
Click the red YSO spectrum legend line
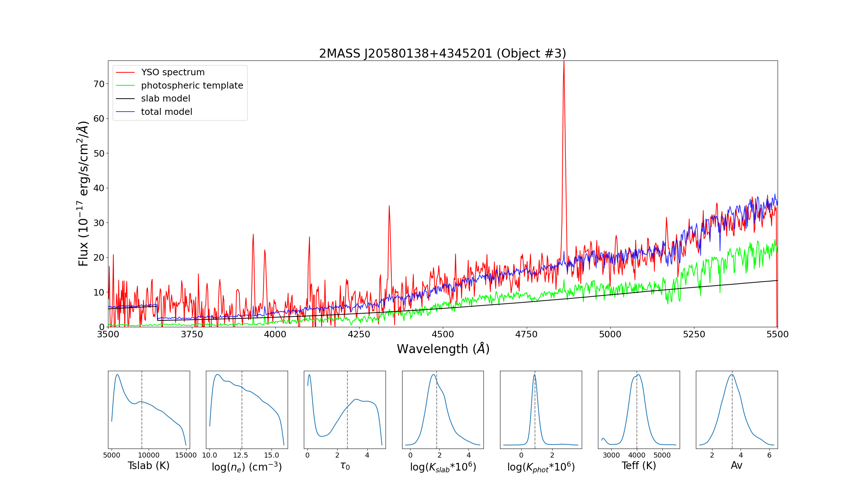click(125, 72)
